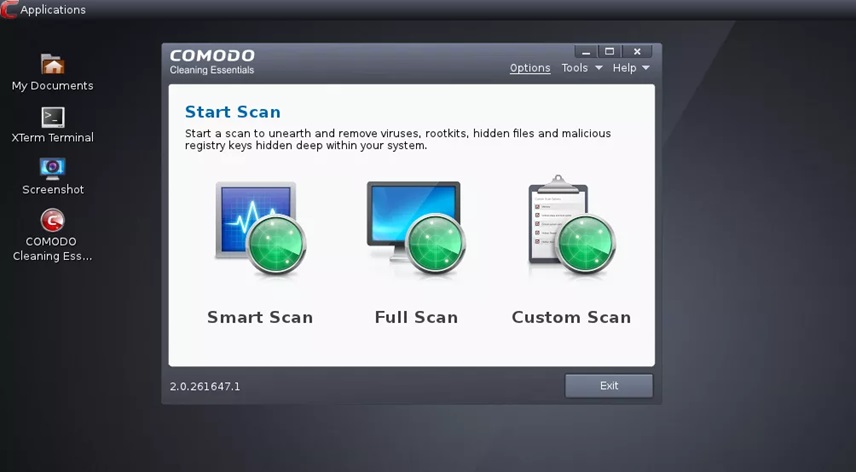The width and height of the screenshot is (856, 472).
Task: Click the Smart Scan label
Action: [260, 318]
